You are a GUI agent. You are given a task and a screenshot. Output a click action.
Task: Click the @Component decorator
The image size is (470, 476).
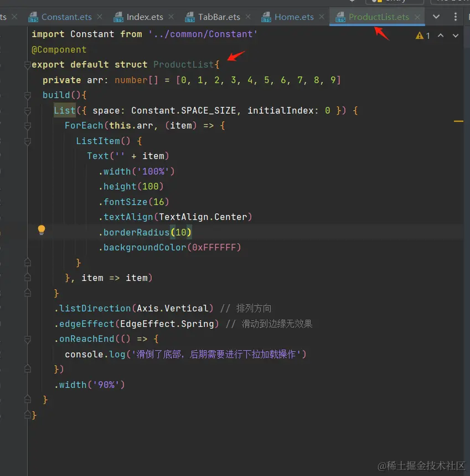coord(59,49)
